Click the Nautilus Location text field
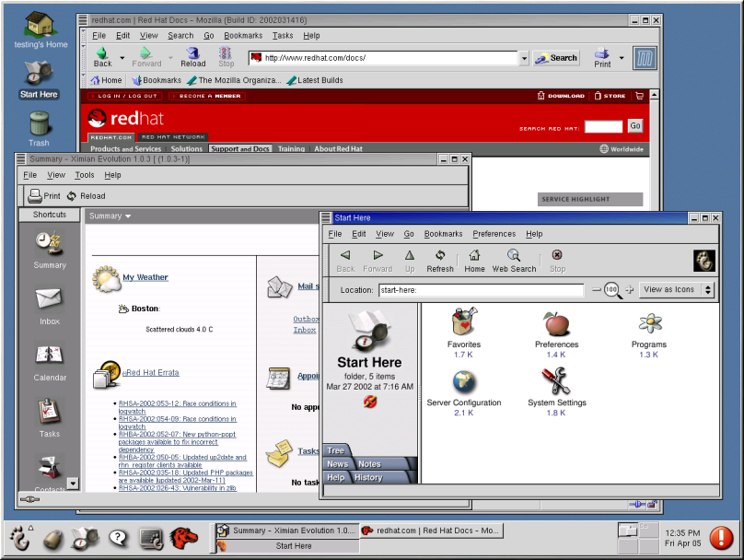The height and width of the screenshot is (560, 744). 480,290
